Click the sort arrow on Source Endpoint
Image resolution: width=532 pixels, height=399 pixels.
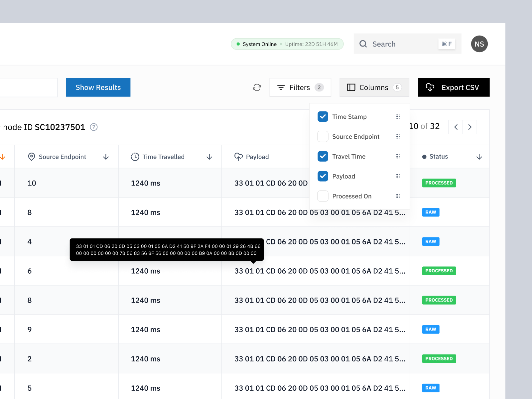point(106,157)
